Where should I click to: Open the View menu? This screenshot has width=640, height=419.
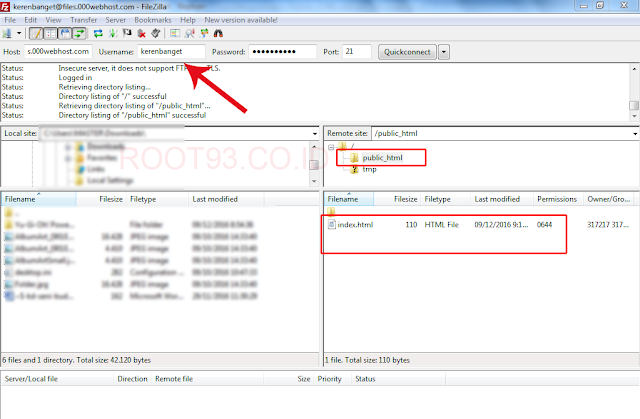(x=53, y=20)
